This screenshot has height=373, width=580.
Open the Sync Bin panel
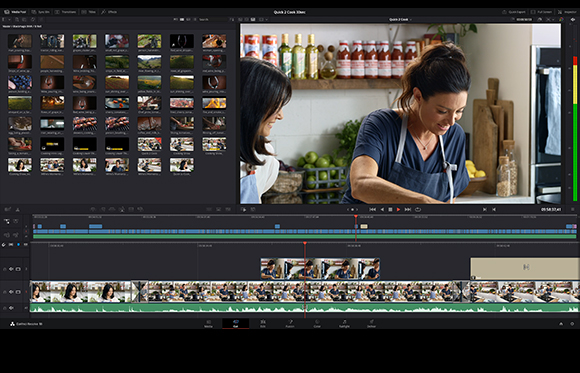pos(41,12)
